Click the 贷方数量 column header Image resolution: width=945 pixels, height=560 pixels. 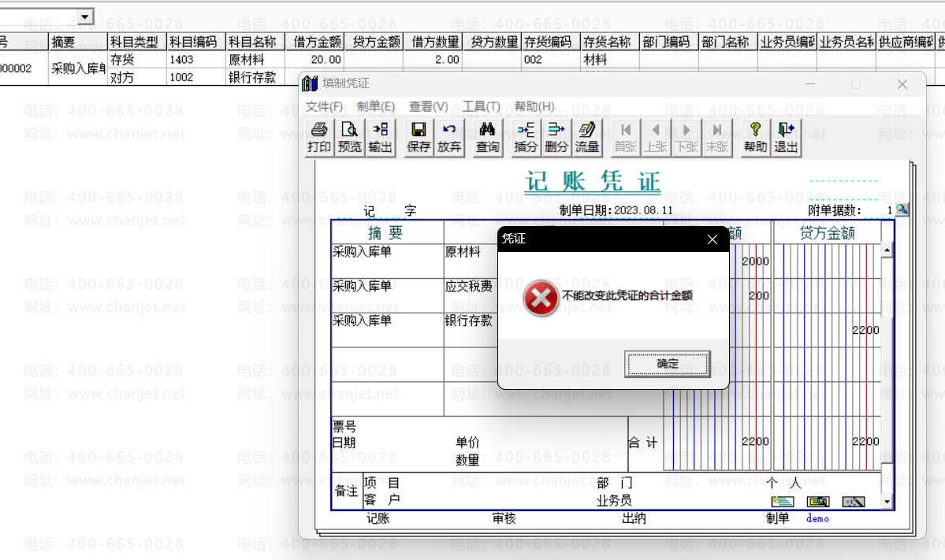[491, 42]
